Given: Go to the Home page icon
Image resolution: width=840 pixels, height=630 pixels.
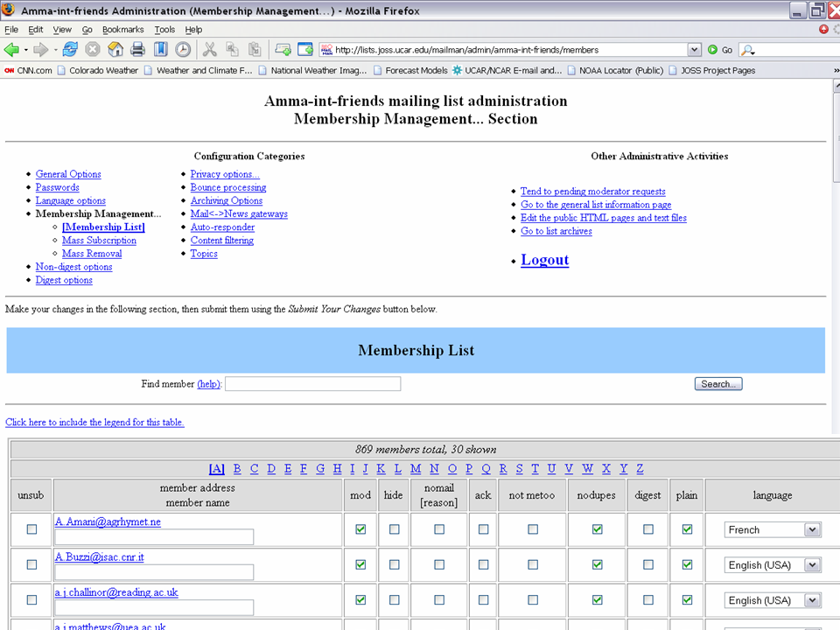Looking at the screenshot, I should 115,50.
